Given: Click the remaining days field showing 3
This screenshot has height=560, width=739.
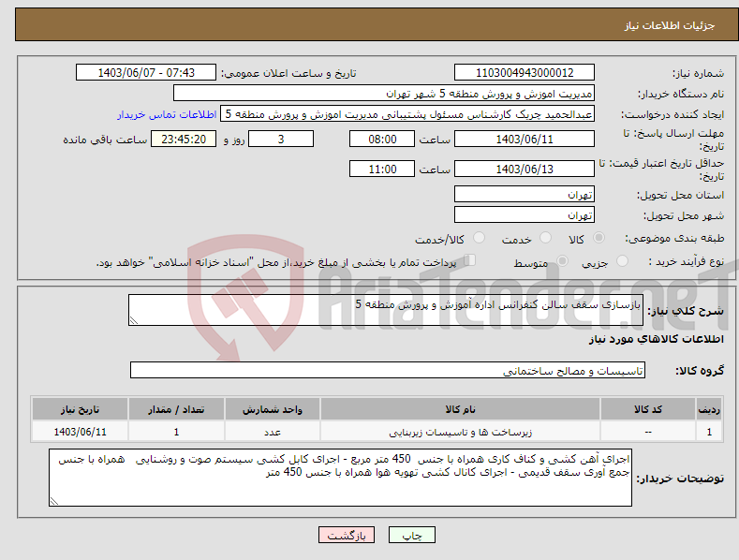Looking at the screenshot, I should 281,139.
